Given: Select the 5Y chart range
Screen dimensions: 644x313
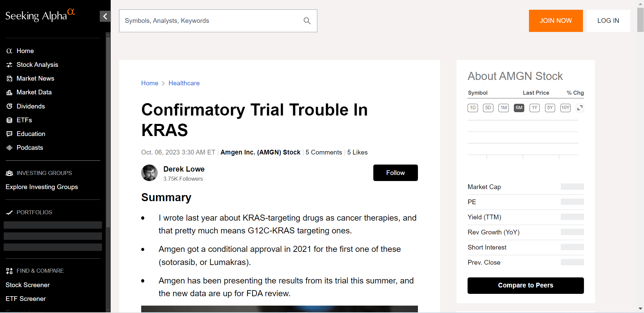Looking at the screenshot, I should point(550,108).
